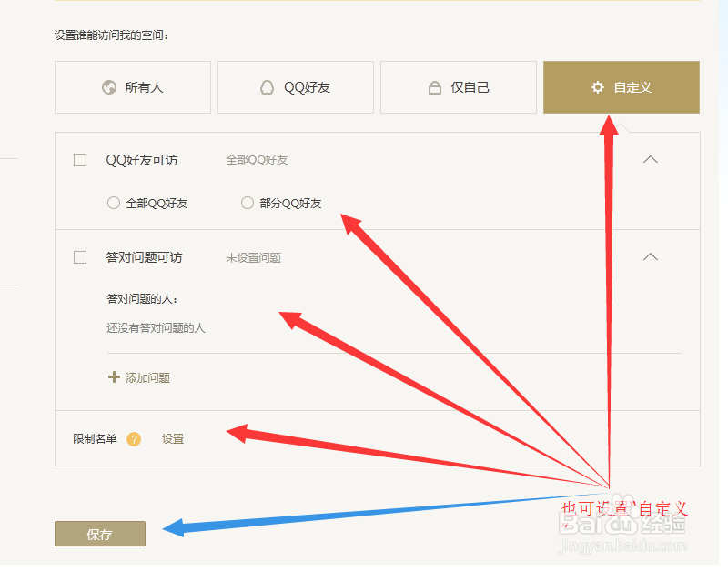Check the 答对问题可访 option

coord(79,256)
